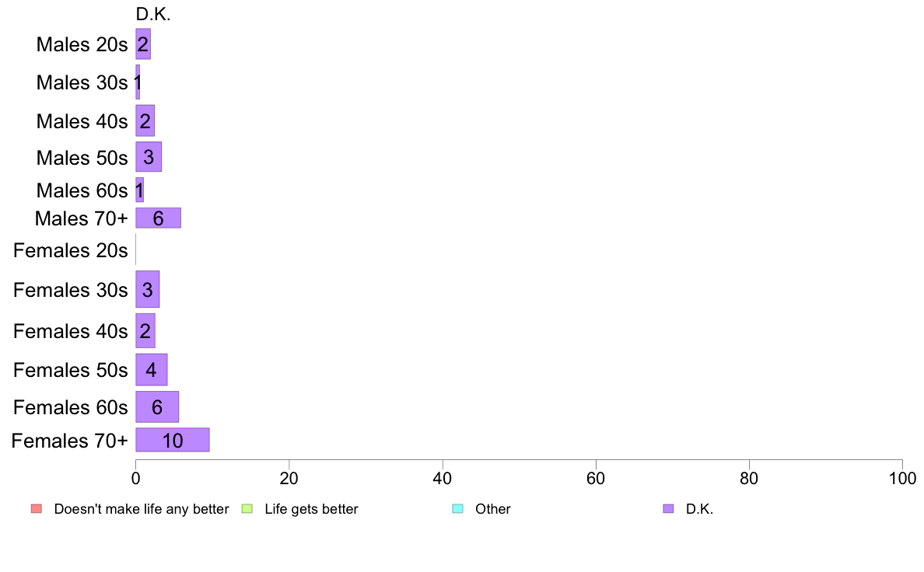Click the green Life gets better legend swatch
The image size is (924, 572).
tap(247, 508)
